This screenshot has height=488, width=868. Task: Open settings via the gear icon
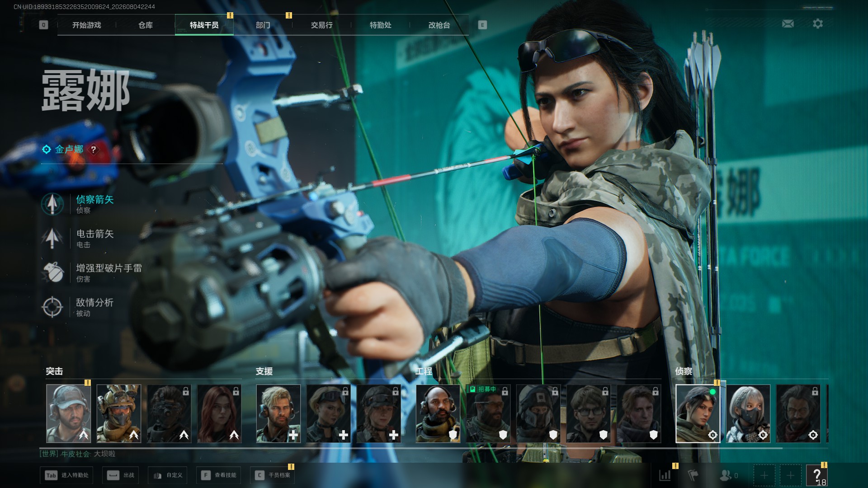coord(818,23)
